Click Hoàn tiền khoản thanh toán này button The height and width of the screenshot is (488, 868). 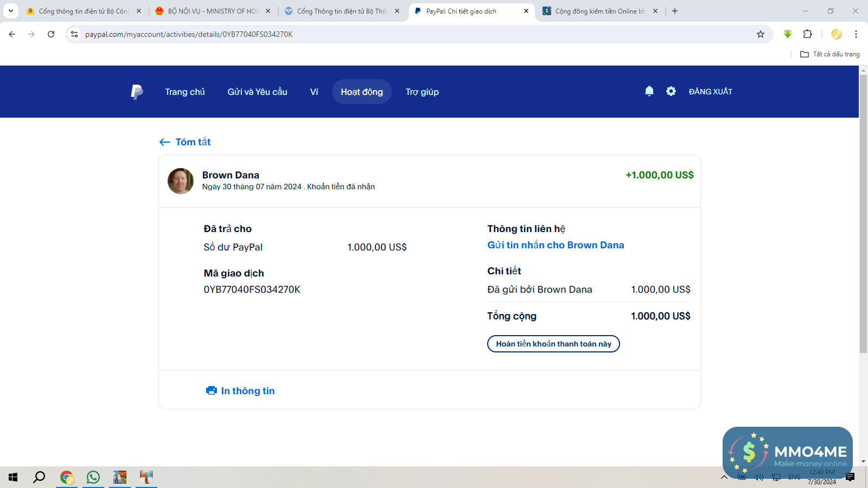553,344
